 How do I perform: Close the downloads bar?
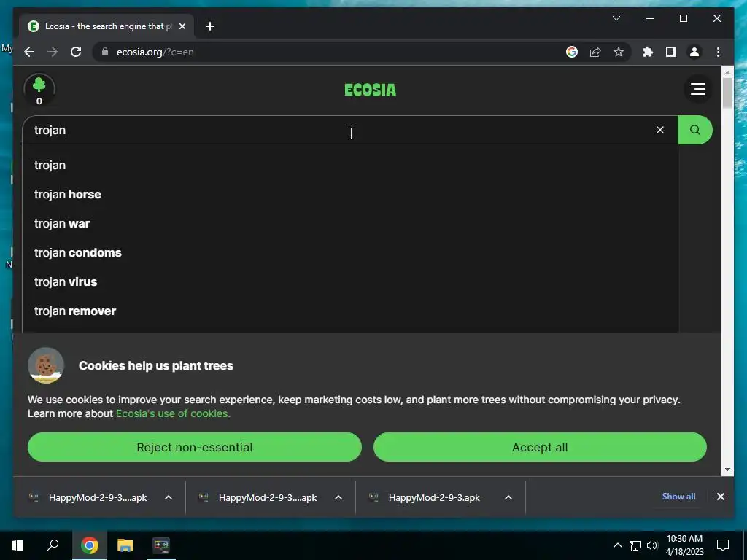(x=720, y=497)
